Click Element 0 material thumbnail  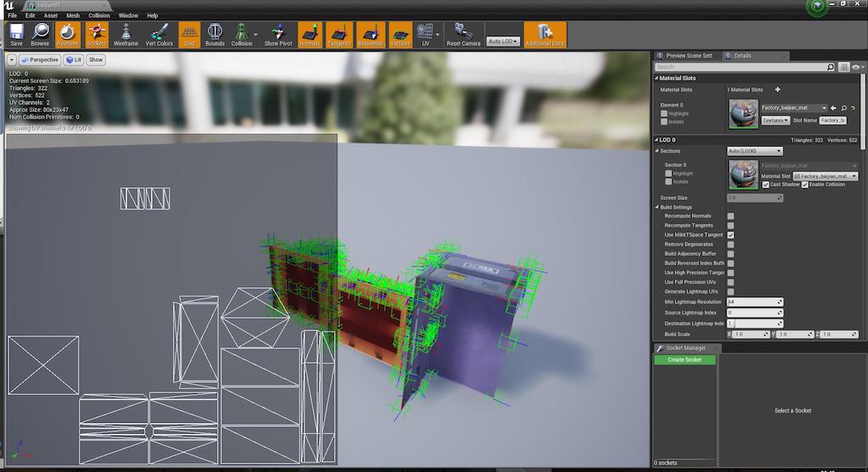[x=743, y=114]
